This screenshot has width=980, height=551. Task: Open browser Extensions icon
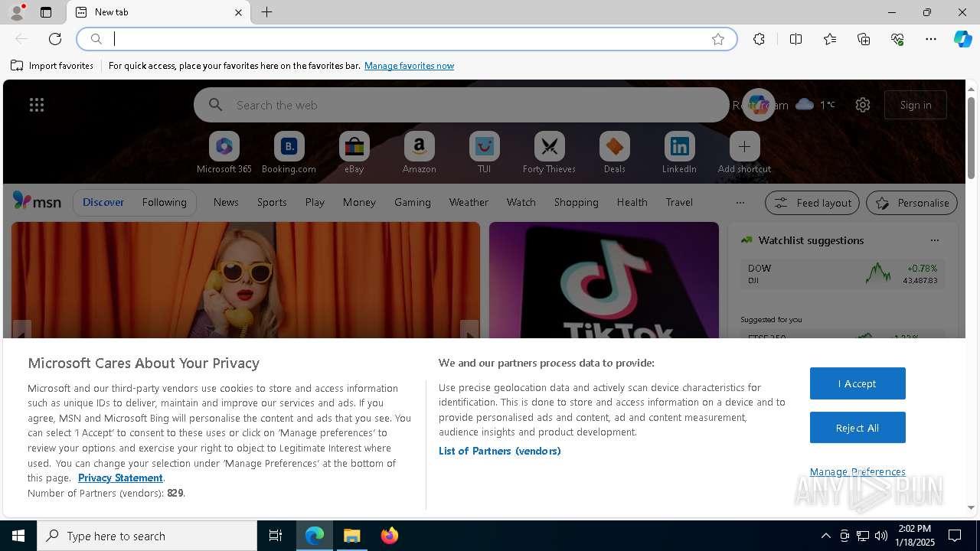point(759,39)
